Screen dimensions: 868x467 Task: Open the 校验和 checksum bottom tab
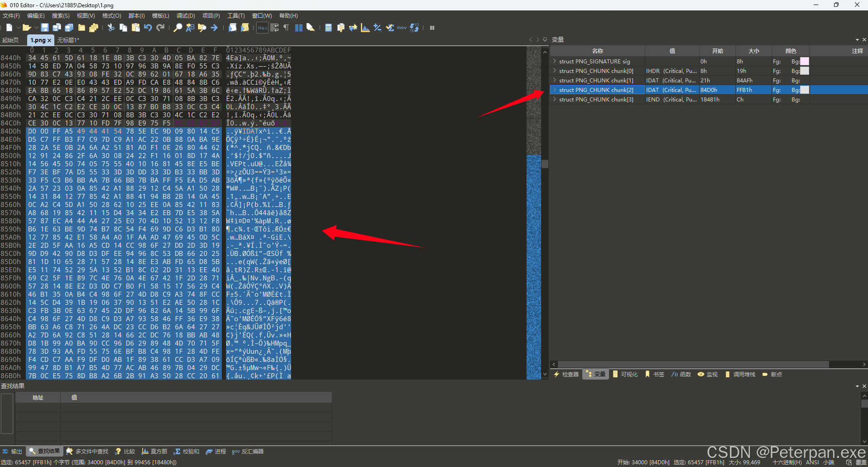click(187, 451)
